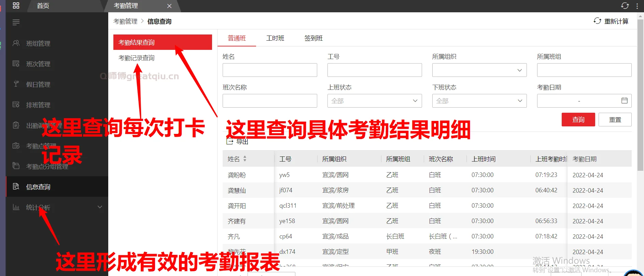644x276 pixels.
Task: Open the 所属组织 dropdown
Action: point(479,70)
